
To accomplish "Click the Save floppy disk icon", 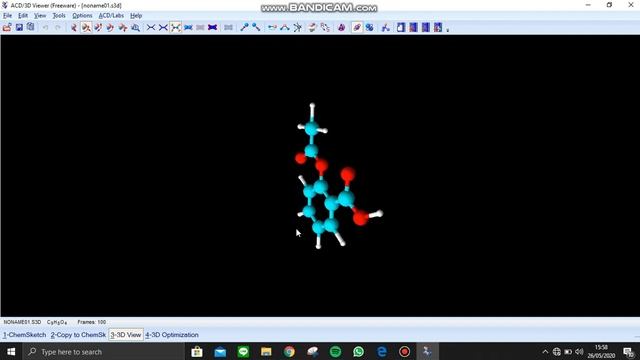I will 19,27.
